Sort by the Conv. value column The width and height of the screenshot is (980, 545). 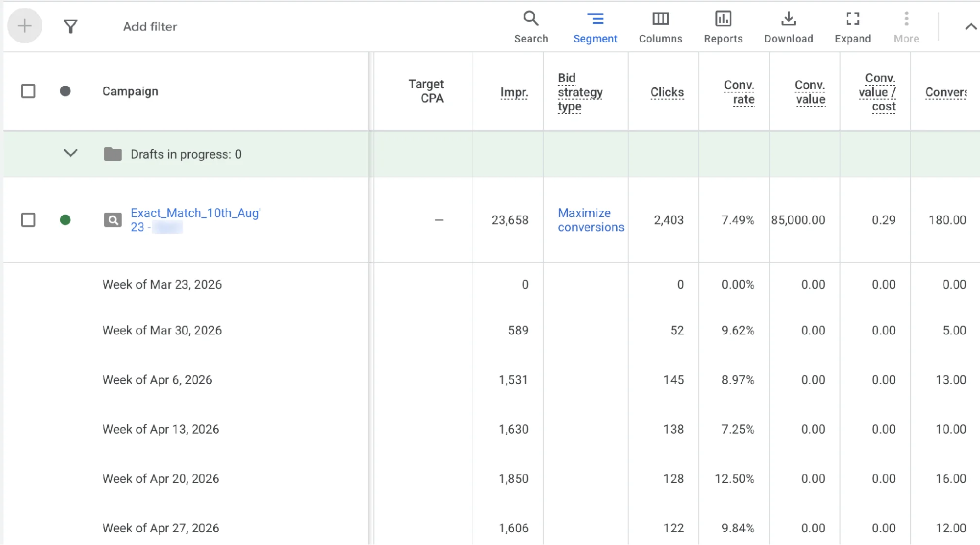tap(810, 92)
